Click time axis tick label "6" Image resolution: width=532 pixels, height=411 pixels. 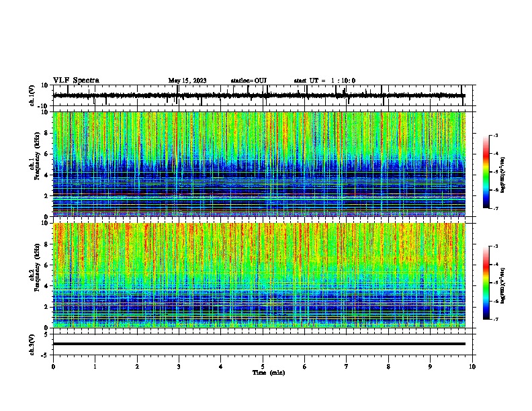(304, 367)
